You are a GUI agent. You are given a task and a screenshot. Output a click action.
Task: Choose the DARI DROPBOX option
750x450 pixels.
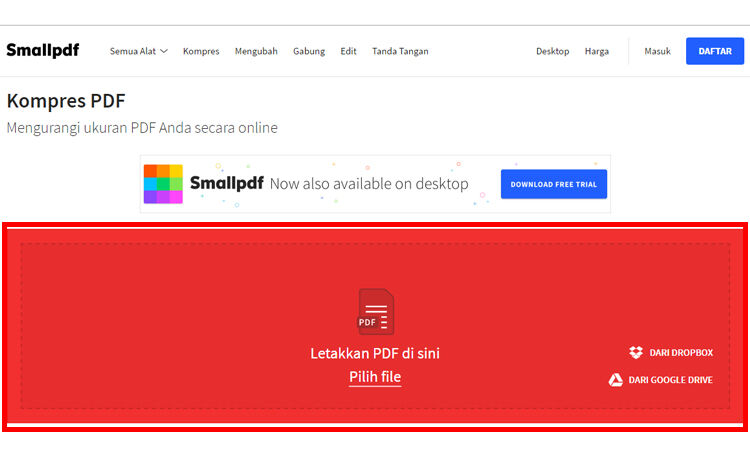[x=671, y=352]
